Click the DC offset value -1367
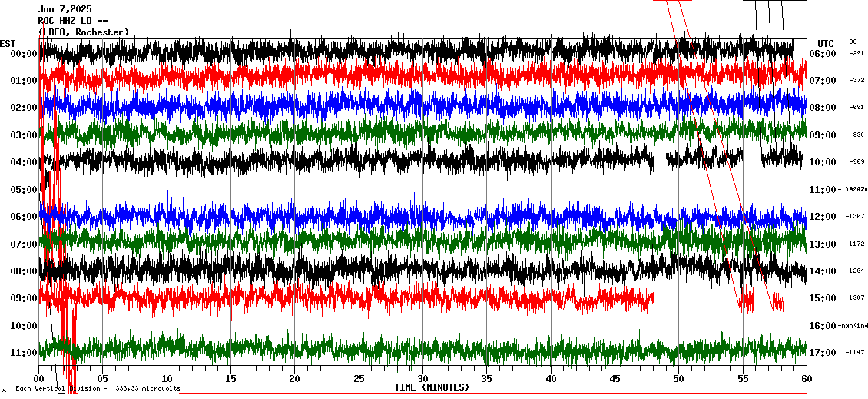This screenshot has height=399, width=868. pyautogui.click(x=855, y=217)
